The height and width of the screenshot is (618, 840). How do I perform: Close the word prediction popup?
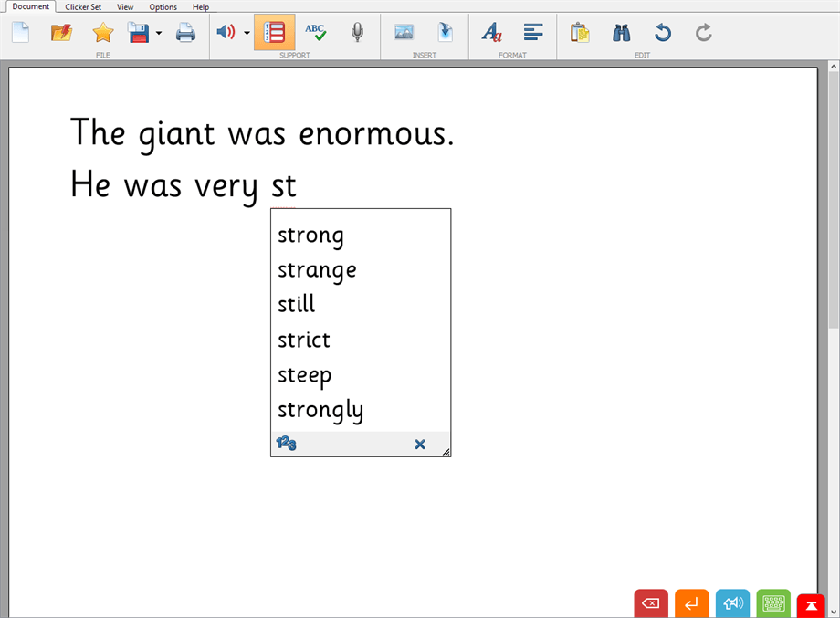pyautogui.click(x=420, y=445)
